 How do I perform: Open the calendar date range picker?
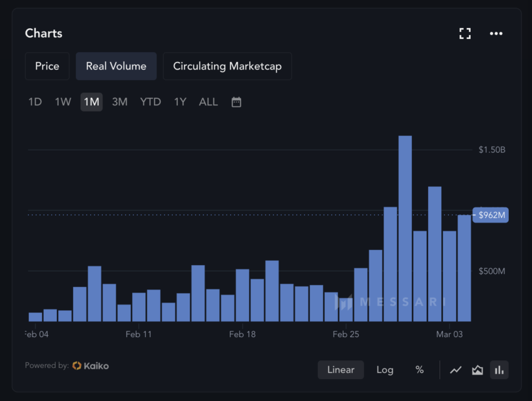point(236,102)
